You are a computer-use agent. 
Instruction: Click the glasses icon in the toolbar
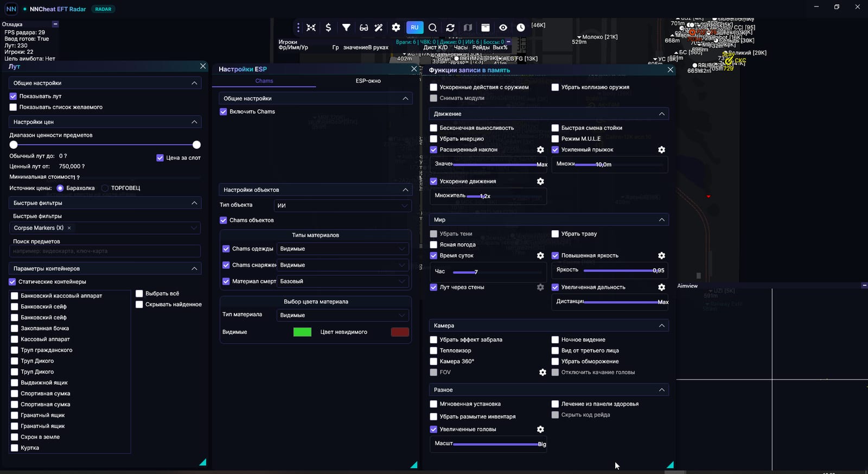point(363,27)
